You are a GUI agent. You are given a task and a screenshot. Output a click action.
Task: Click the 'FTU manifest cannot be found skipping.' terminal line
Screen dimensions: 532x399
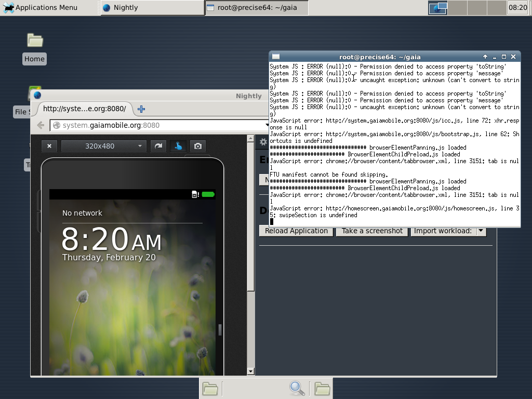tap(329, 175)
